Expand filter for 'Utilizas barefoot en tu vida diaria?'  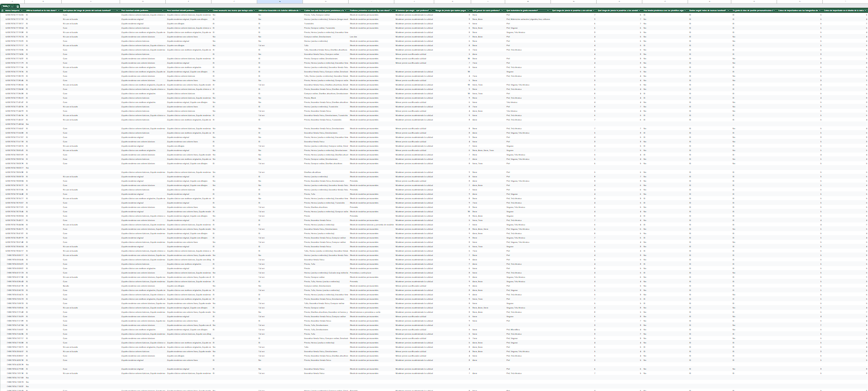[x=60, y=10]
